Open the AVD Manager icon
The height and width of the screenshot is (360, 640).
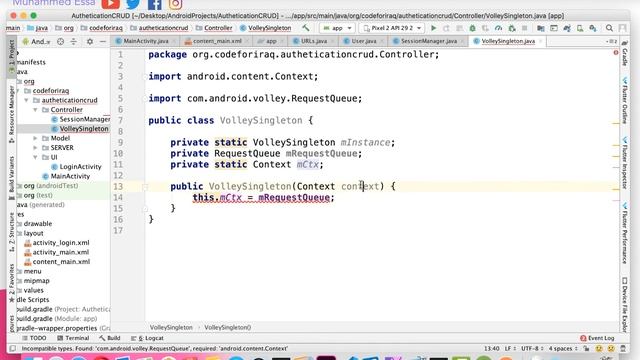580,28
